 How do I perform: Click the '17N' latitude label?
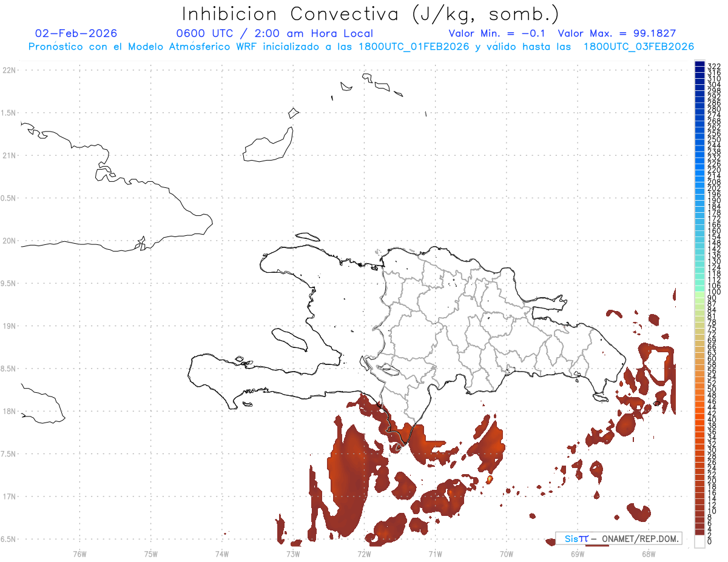click(8, 496)
